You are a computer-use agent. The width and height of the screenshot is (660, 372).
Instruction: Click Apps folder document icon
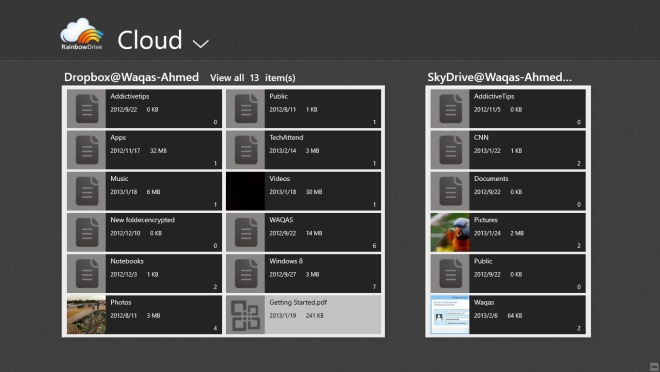tap(87, 150)
